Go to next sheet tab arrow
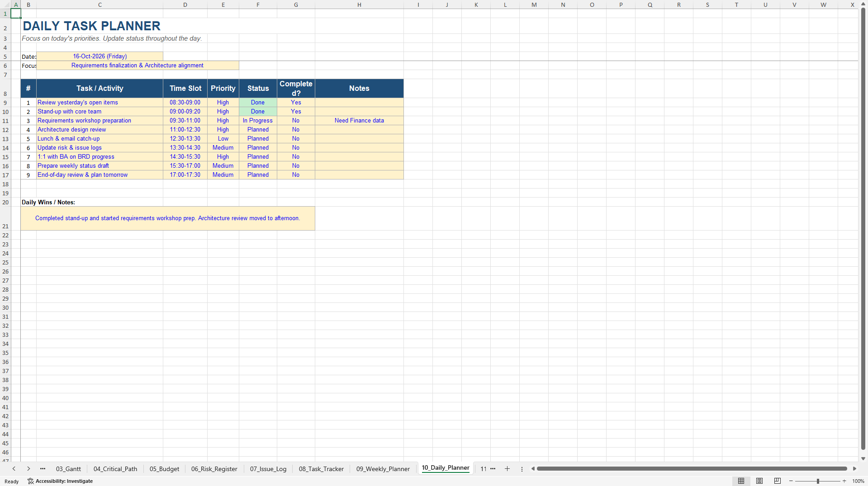The height and width of the screenshot is (486, 868). pyautogui.click(x=28, y=469)
